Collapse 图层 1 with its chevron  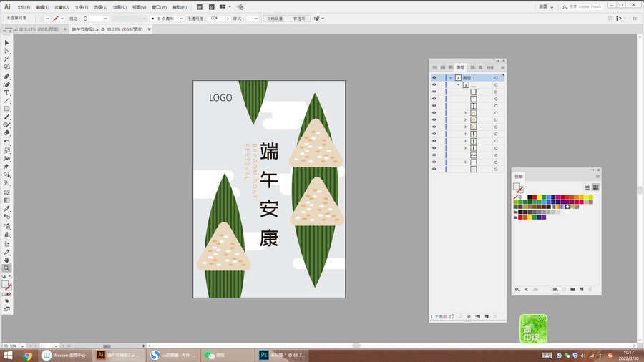point(451,77)
